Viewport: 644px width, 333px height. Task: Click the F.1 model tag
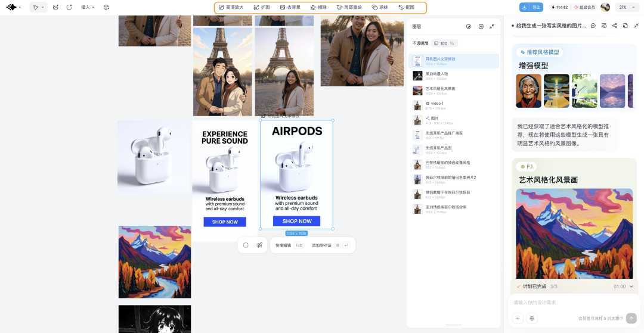527,167
